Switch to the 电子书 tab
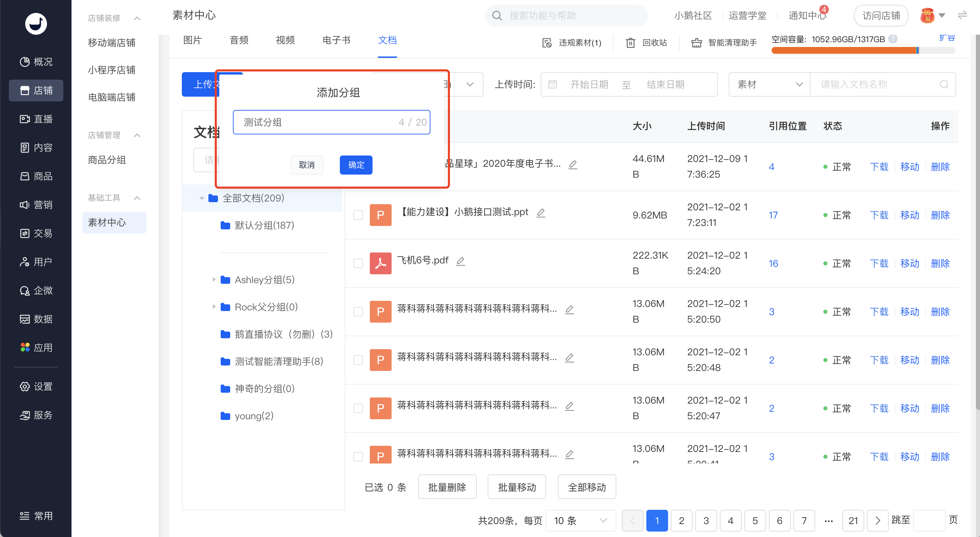Image resolution: width=980 pixels, height=537 pixels. click(336, 40)
